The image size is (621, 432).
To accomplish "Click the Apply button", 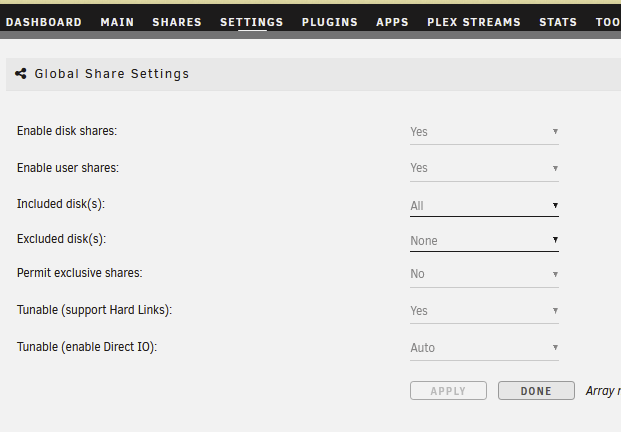I will (x=448, y=391).
